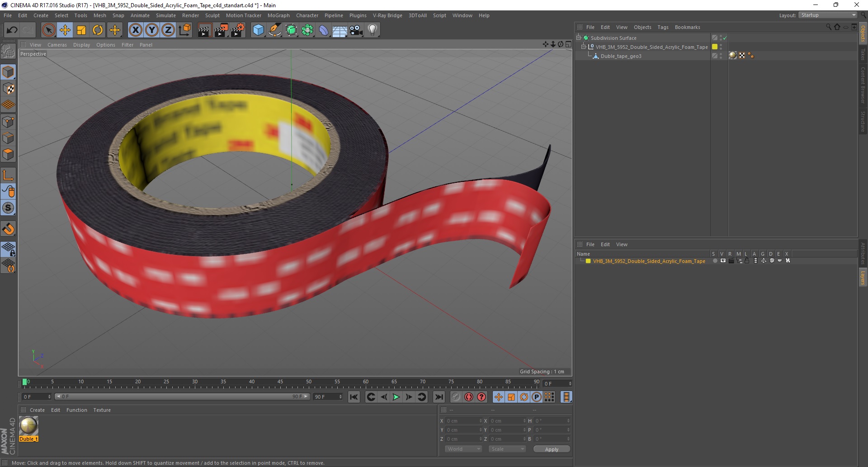Image resolution: width=868 pixels, height=467 pixels.
Task: Open Edit Render Settings icon
Action: pos(237,30)
